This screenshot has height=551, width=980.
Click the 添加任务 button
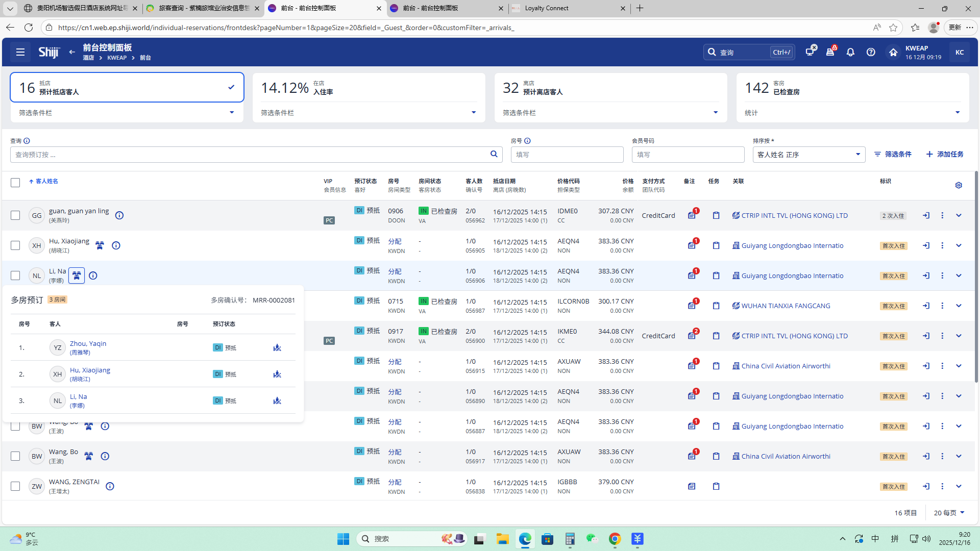[945, 154]
